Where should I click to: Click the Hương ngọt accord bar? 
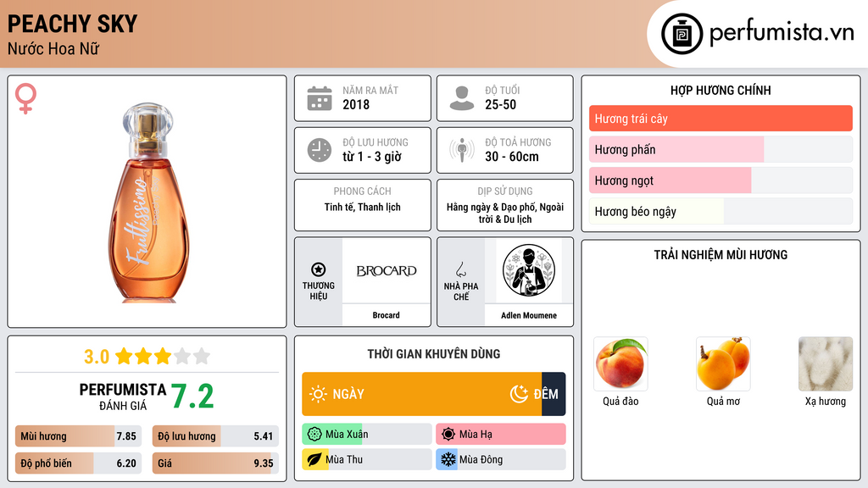721,180
